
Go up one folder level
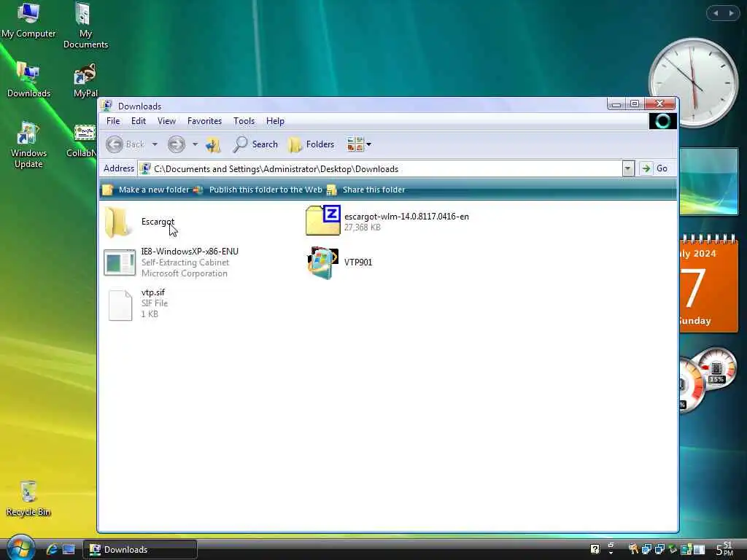[213, 144]
